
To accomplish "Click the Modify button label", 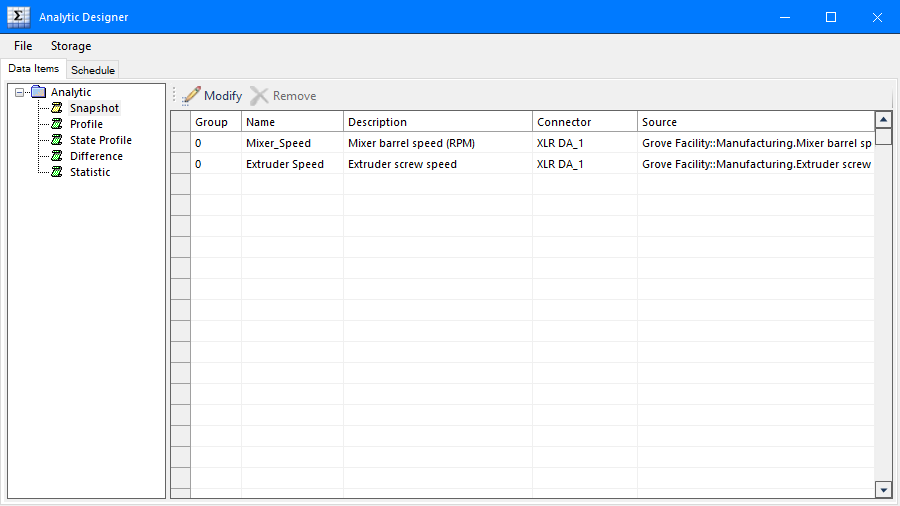I will pos(223,96).
